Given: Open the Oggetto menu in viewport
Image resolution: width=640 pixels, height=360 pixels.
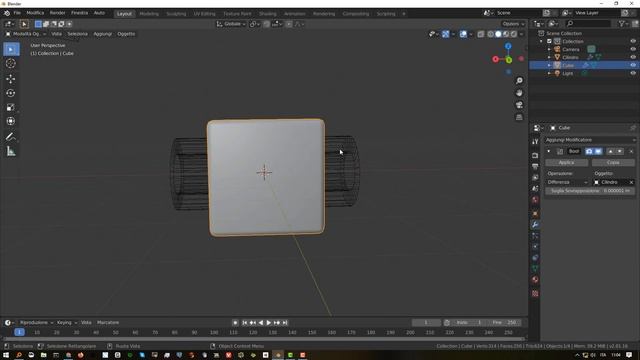Looking at the screenshot, I should coord(126,34).
